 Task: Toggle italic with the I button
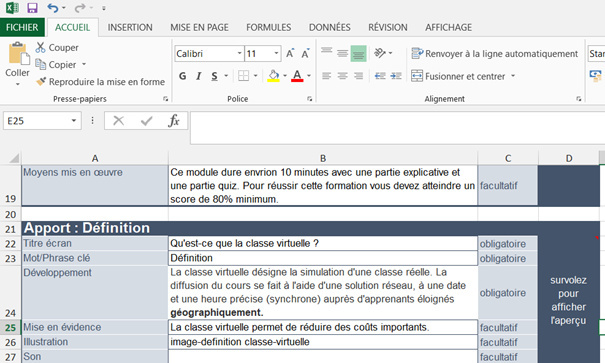click(x=199, y=76)
